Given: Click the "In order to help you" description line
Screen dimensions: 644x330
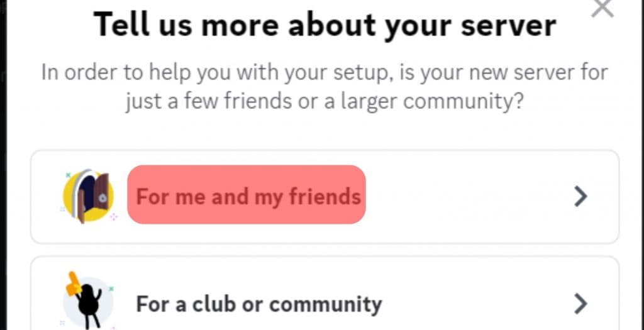Looking at the screenshot, I should coord(325,72).
